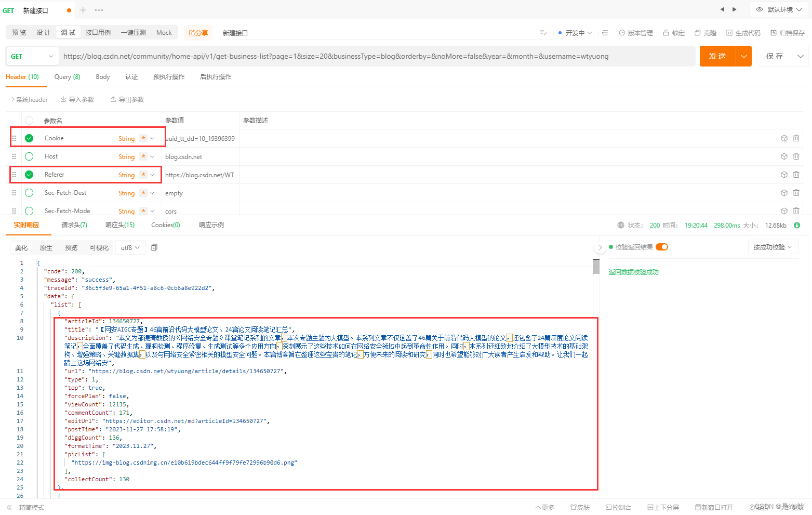This screenshot has height=515, width=812.
Task: Enable the Sec-Fetch-Dest header checkbox
Action: point(29,193)
